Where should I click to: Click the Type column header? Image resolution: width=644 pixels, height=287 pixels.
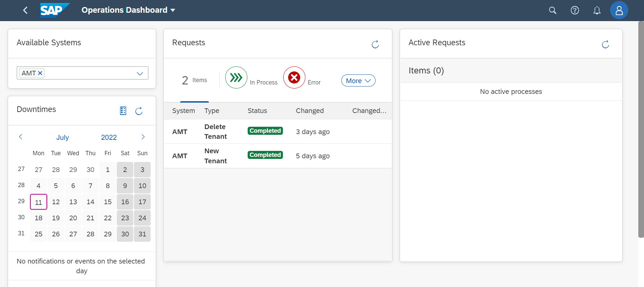click(x=212, y=111)
